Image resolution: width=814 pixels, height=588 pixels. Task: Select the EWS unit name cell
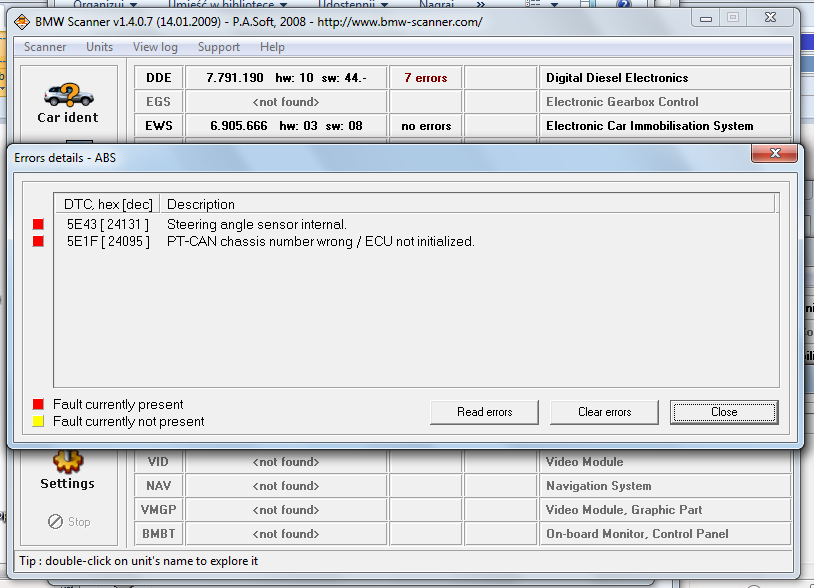[x=159, y=126]
